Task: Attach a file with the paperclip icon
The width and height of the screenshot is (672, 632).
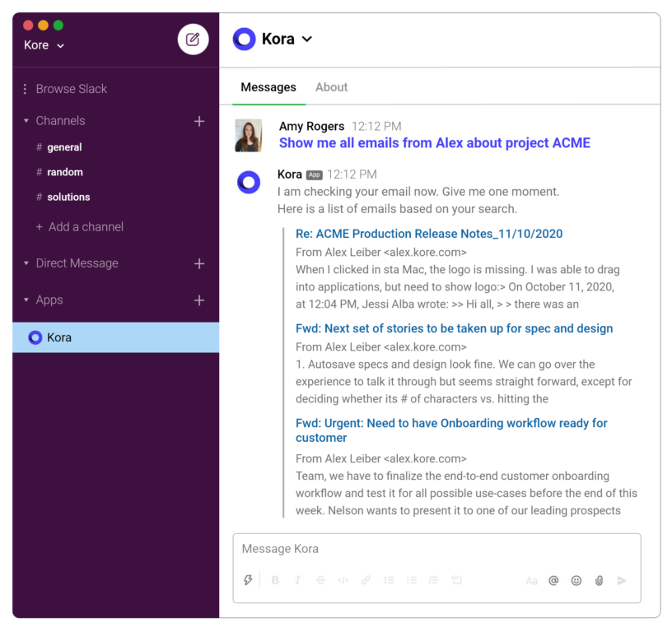Action: 599,581
